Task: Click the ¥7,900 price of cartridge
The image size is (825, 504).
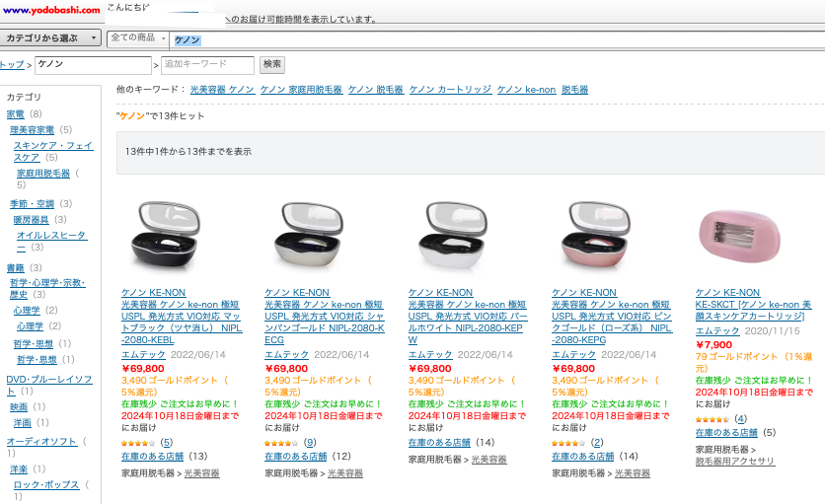Action: tap(713, 345)
